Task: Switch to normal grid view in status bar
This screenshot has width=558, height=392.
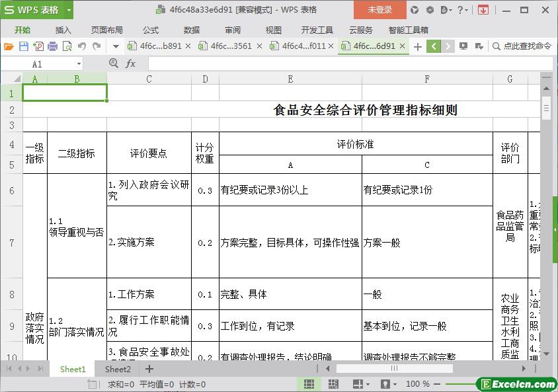Action: [309, 384]
